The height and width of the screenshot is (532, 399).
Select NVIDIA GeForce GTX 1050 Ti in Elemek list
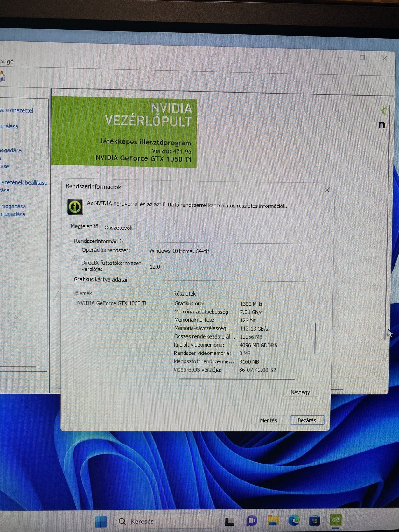[x=111, y=303]
